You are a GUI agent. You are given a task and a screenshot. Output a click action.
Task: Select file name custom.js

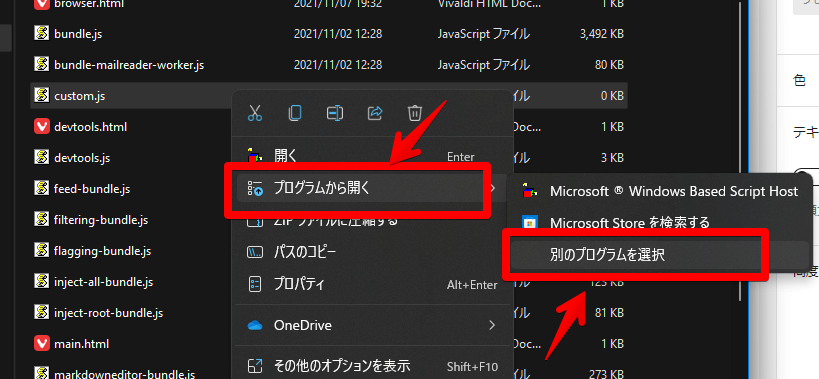(79, 96)
